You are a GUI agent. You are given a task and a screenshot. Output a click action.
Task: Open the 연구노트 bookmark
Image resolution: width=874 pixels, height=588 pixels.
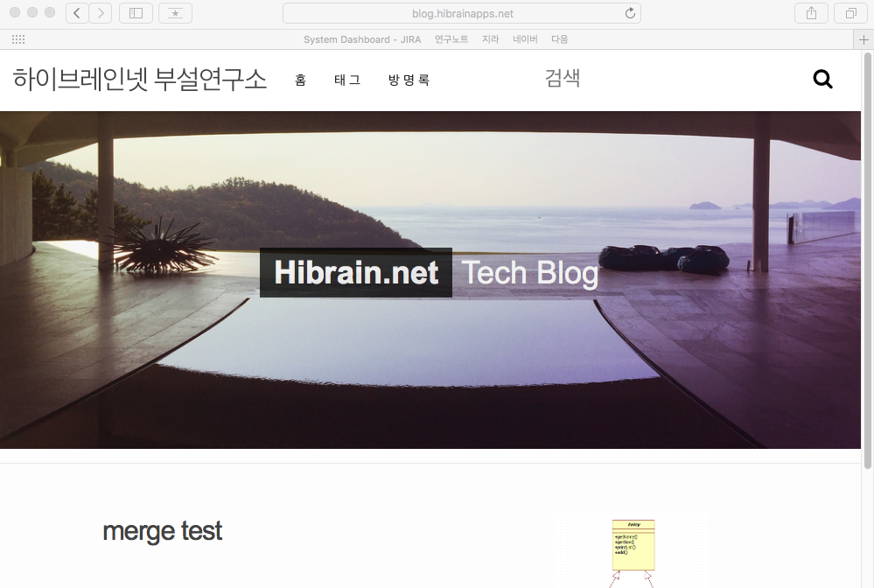tap(451, 39)
